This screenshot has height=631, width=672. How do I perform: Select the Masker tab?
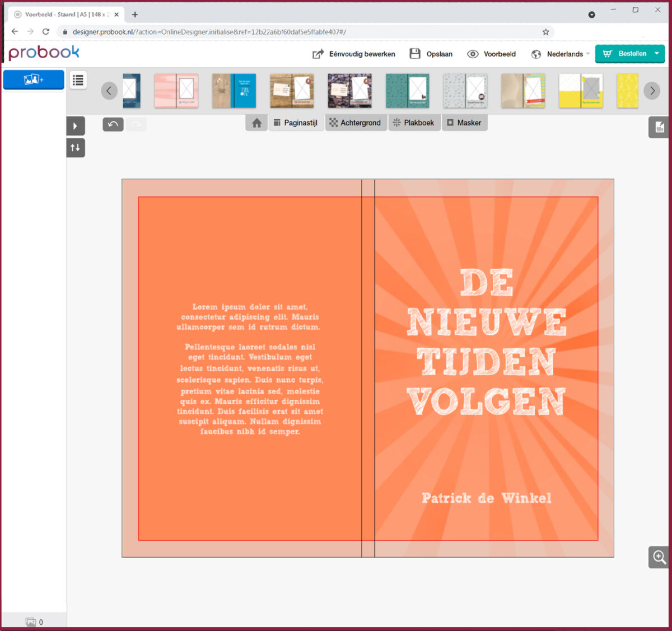[x=465, y=123]
